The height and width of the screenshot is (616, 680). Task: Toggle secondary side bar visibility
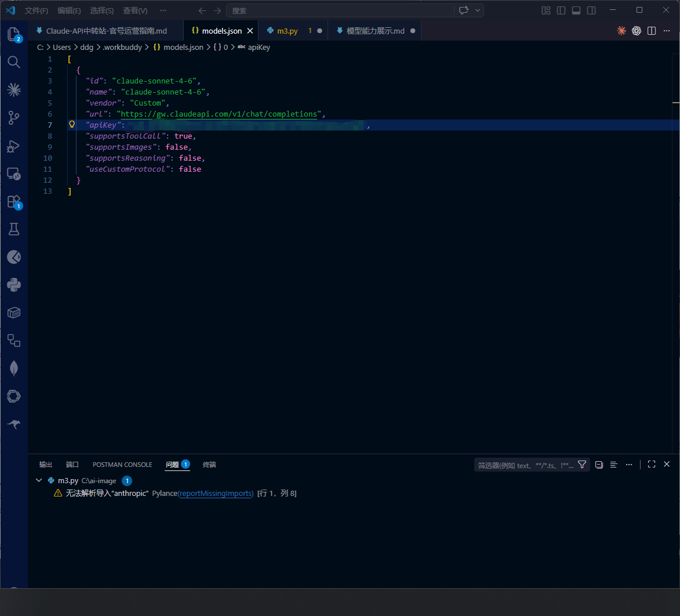coord(591,10)
